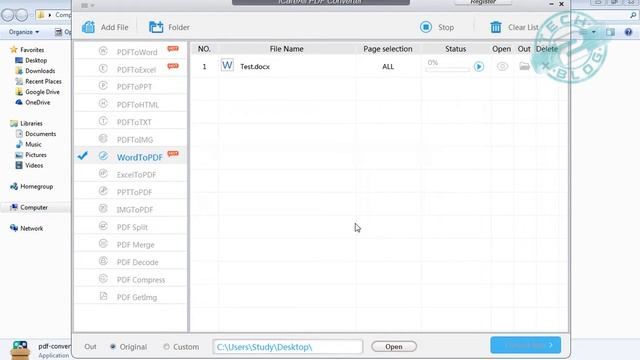The width and height of the screenshot is (640, 360).
Task: Select Network in Explorer sidebar
Action: click(x=27, y=229)
